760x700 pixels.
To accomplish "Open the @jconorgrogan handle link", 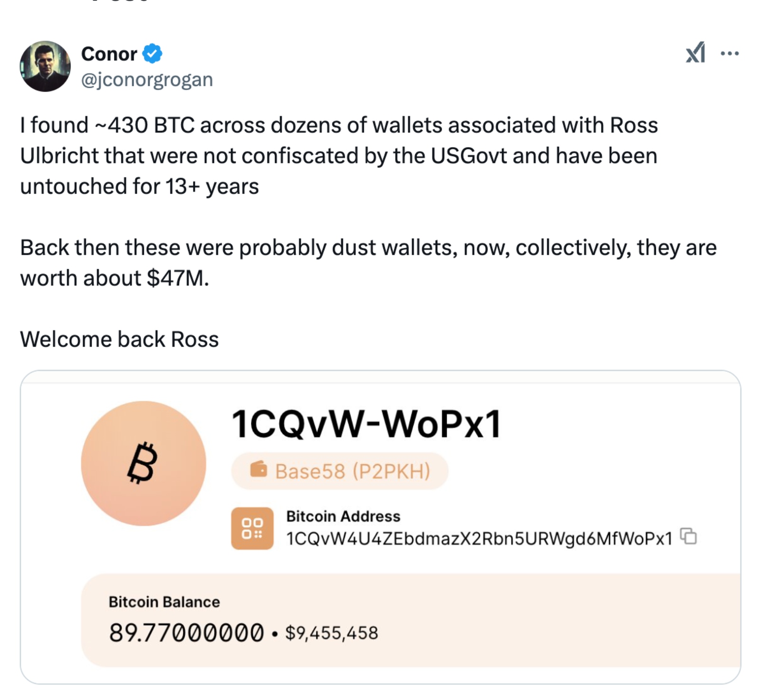I will coord(147,79).
